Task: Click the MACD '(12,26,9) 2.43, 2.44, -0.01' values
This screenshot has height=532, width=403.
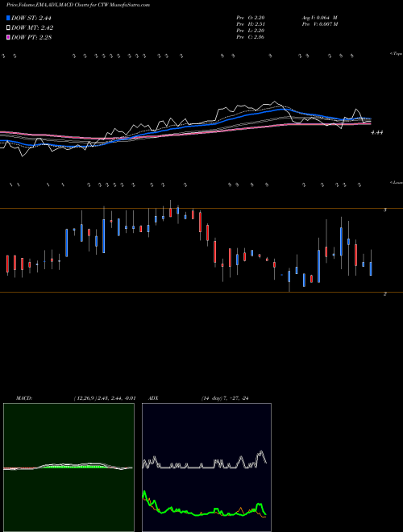Action: 105,398
